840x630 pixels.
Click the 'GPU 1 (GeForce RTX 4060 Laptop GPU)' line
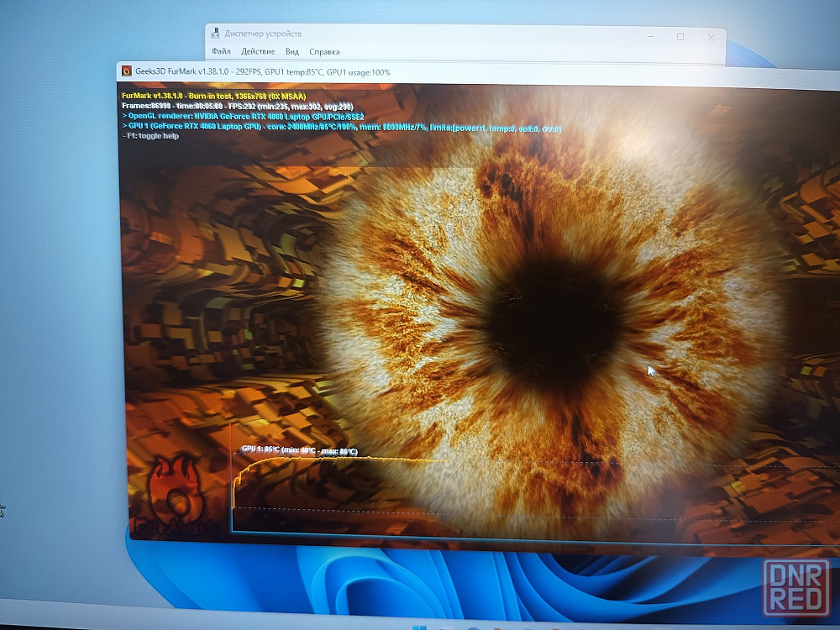coord(341,128)
